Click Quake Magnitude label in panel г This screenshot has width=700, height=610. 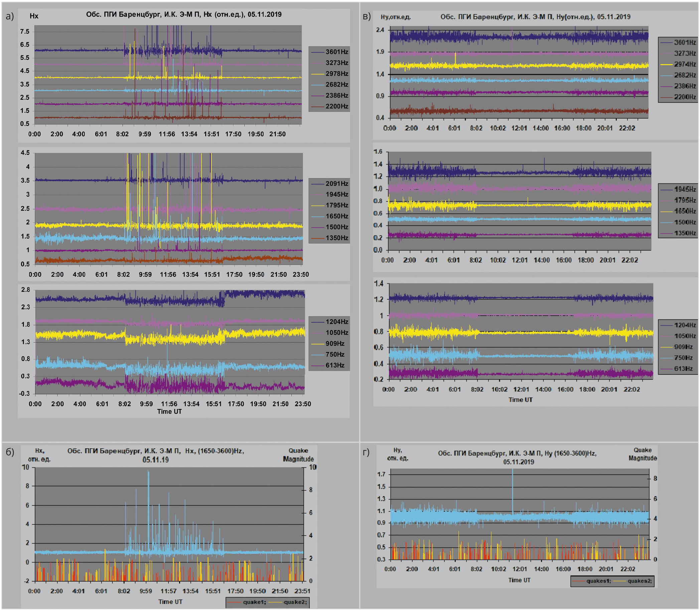(643, 454)
